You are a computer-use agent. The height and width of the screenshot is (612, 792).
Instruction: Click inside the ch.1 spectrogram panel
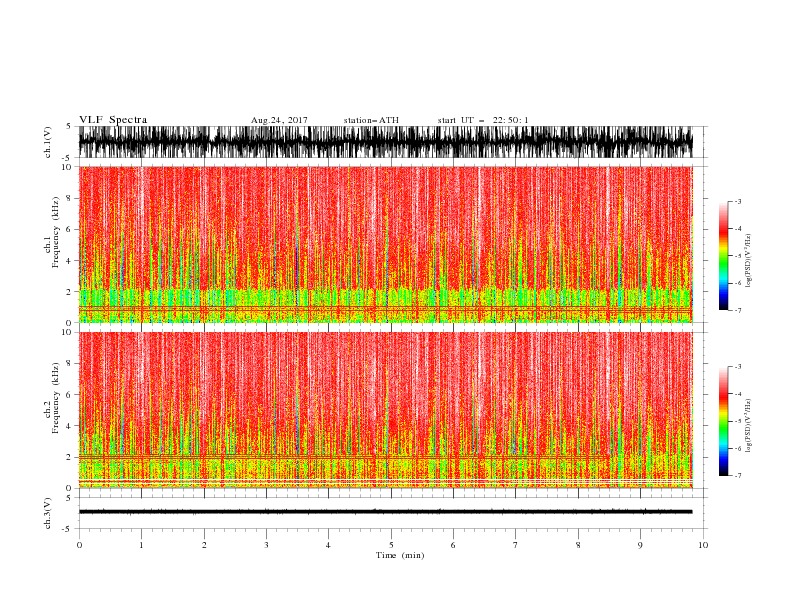pyautogui.click(x=385, y=244)
